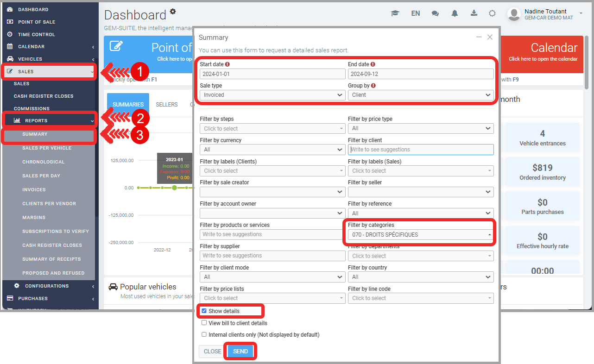This screenshot has height=364, width=594.
Task: Click the gear icon beside Dashboard title
Action: tap(173, 11)
